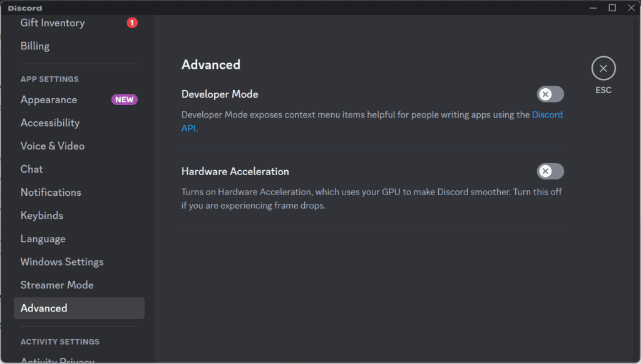641x364 pixels.
Task: Click the Advanced page heading
Action: click(211, 65)
